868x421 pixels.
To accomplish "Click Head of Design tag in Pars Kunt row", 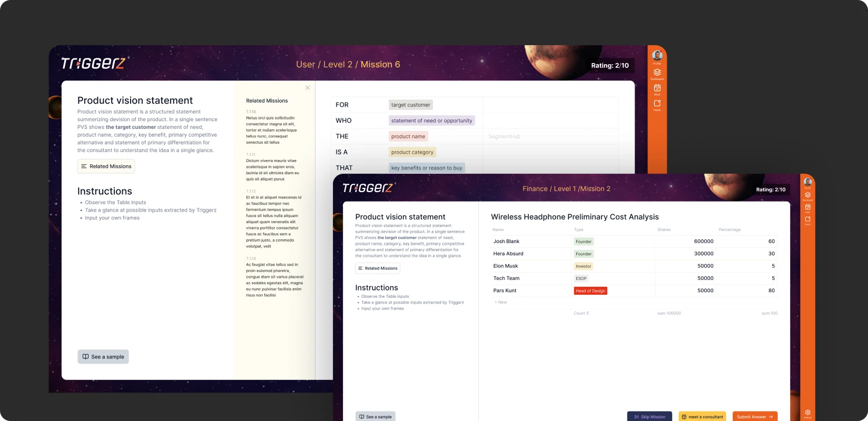I will pos(590,290).
